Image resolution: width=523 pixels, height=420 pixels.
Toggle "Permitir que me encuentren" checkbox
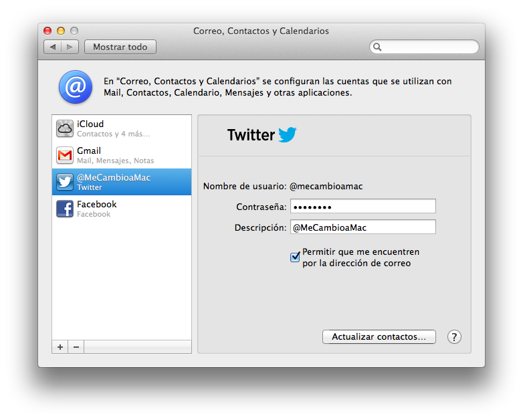[295, 257]
